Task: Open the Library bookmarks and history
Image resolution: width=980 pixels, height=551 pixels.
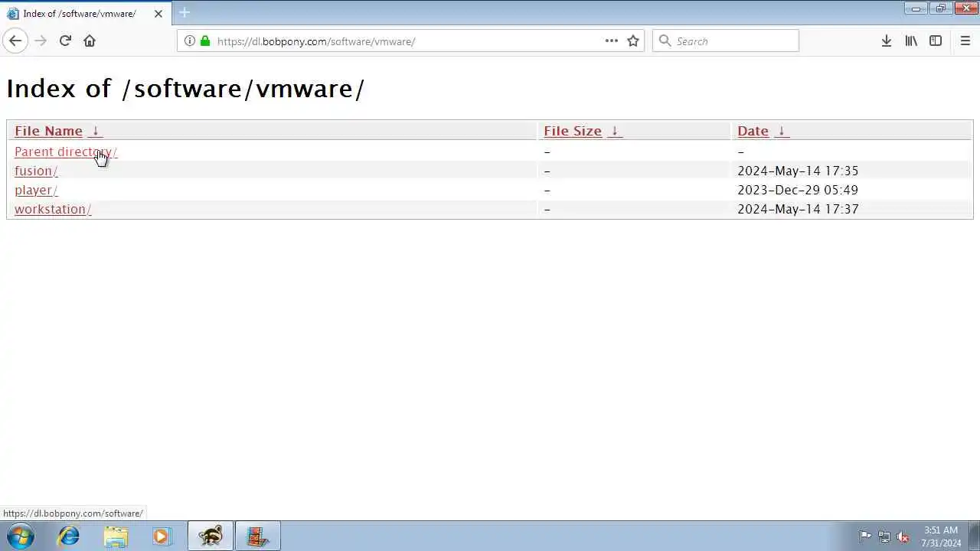Action: pyautogui.click(x=911, y=41)
